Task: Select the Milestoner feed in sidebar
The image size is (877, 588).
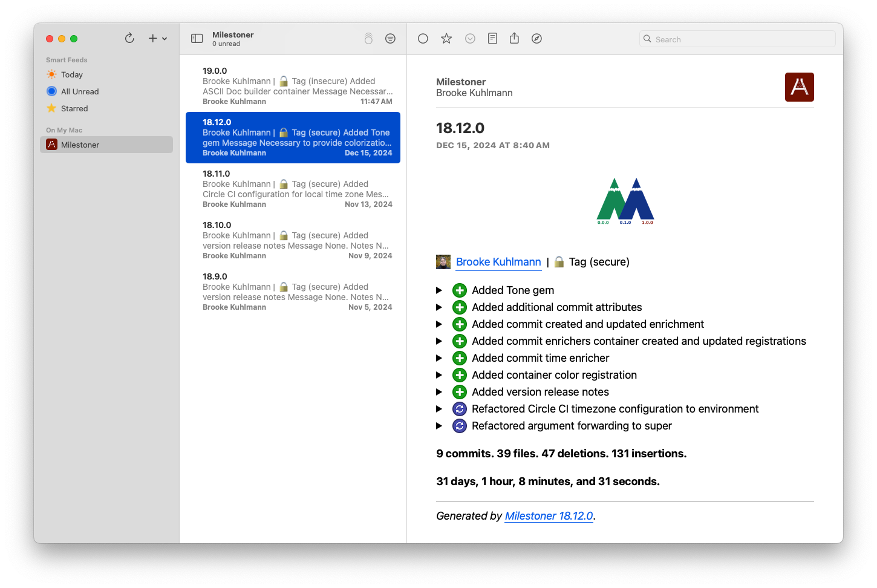Action: (106, 145)
